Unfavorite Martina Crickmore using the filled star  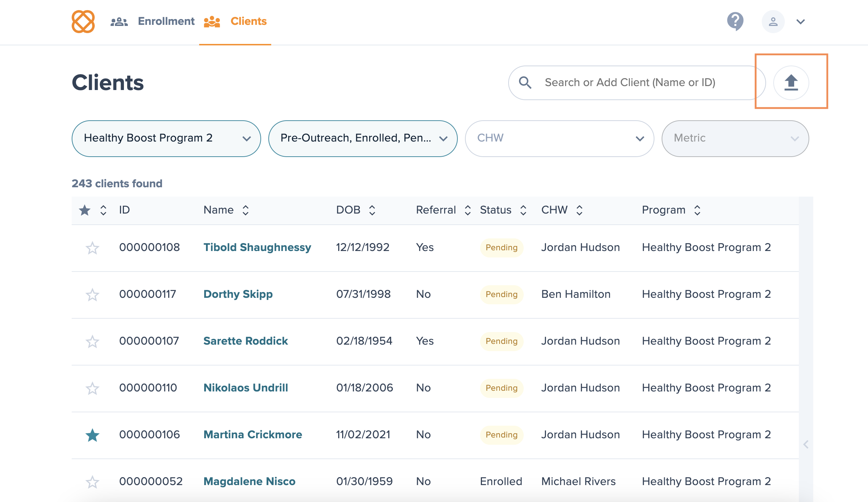pos(92,435)
